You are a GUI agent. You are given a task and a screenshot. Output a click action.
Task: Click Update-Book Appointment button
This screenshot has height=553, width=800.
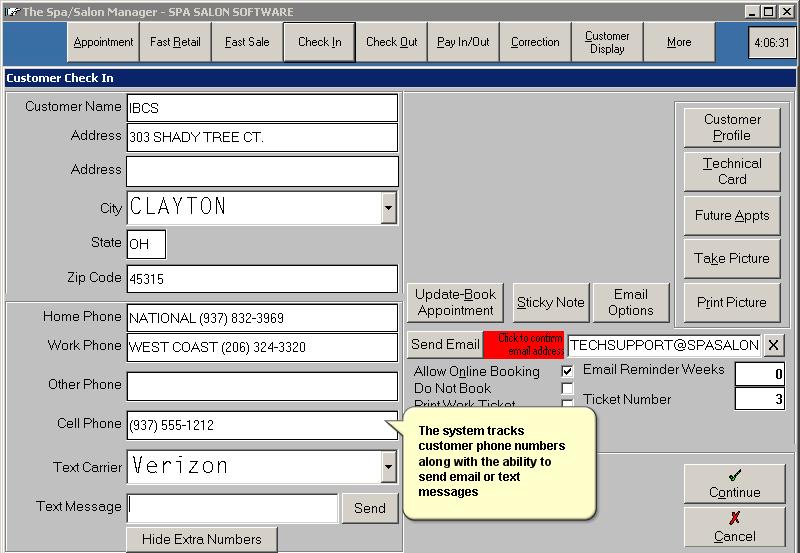point(455,302)
